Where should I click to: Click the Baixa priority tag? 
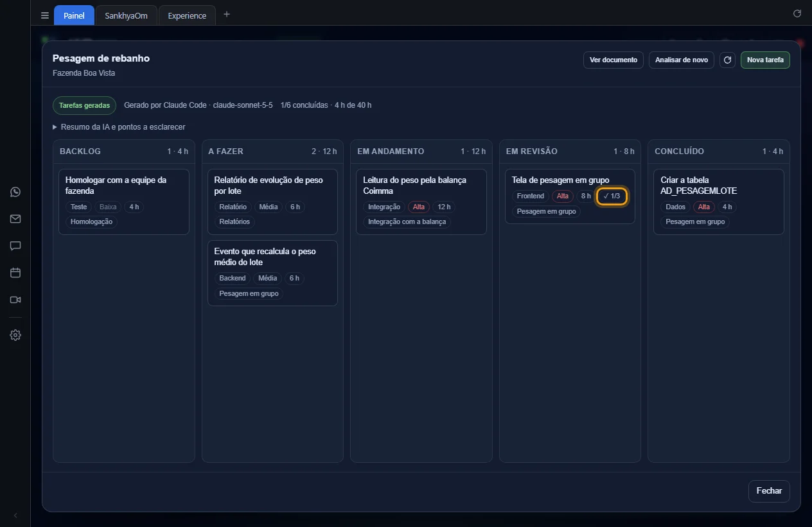click(x=108, y=207)
